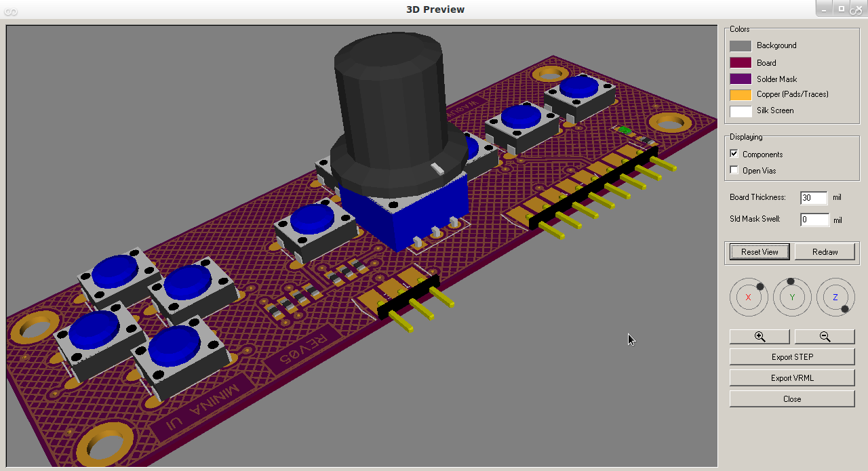This screenshot has height=471, width=868.
Task: Click Redraw to refresh the 3D preview
Action: 825,251
